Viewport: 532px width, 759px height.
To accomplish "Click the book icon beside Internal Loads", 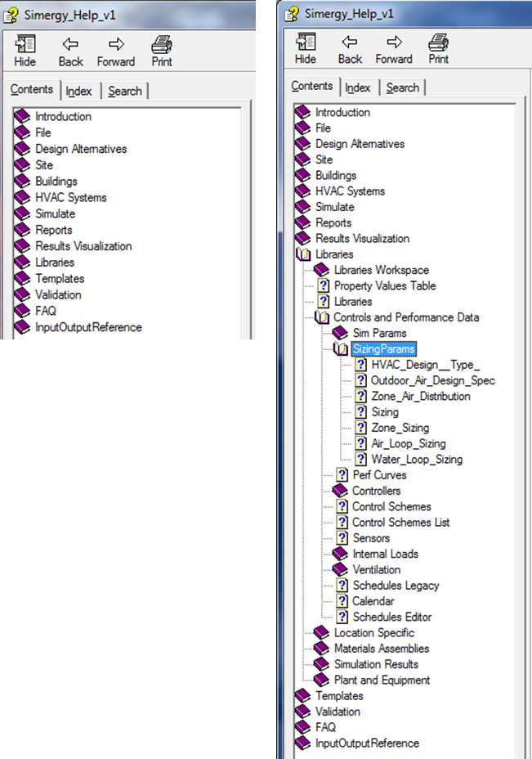I will tap(342, 554).
